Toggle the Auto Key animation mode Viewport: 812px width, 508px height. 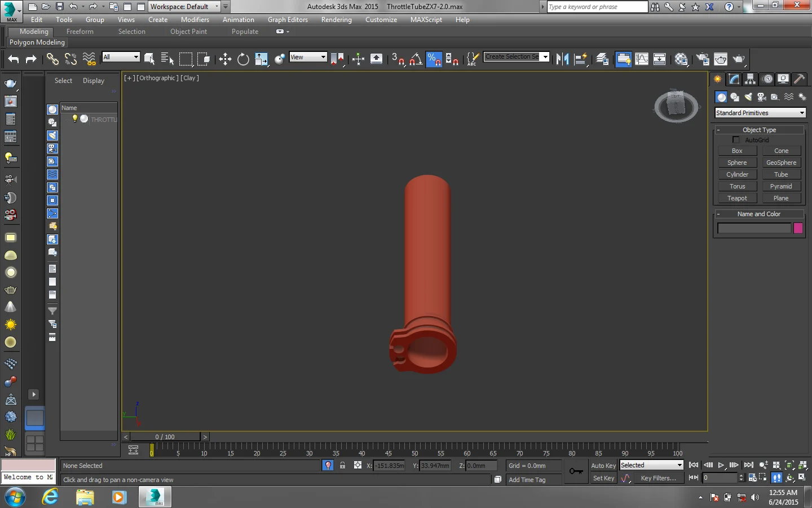(603, 466)
